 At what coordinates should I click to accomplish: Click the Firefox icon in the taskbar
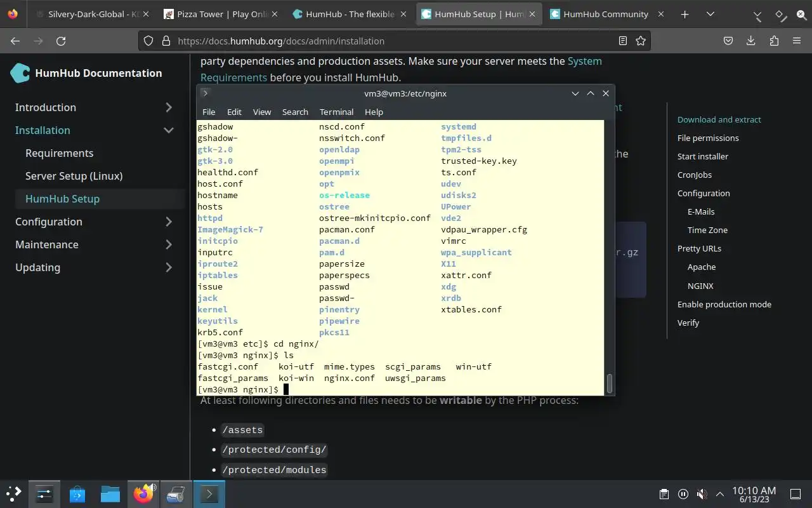tap(144, 493)
